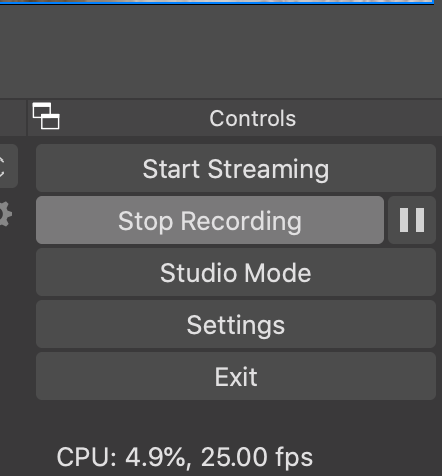Screen dimensions: 442x476
Task: Click Start Streaming
Action: [x=236, y=168]
